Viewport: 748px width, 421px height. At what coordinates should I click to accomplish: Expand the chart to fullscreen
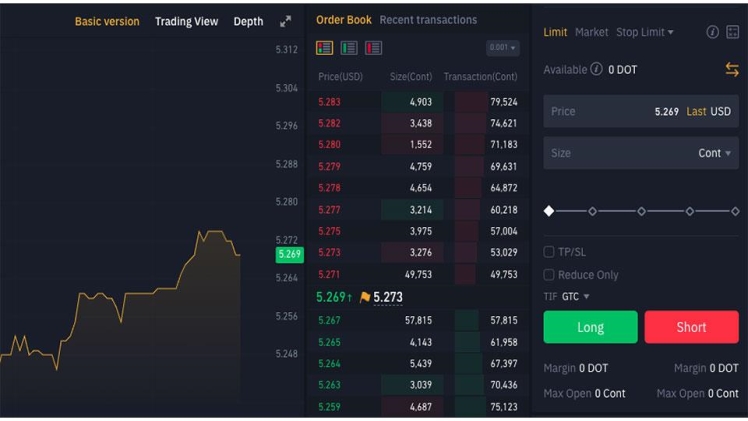pos(285,21)
